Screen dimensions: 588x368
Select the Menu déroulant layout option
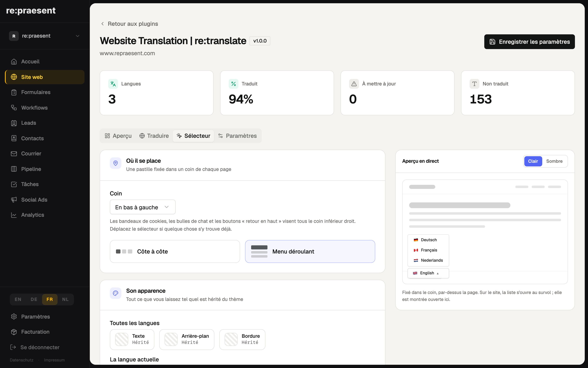pyautogui.click(x=310, y=251)
